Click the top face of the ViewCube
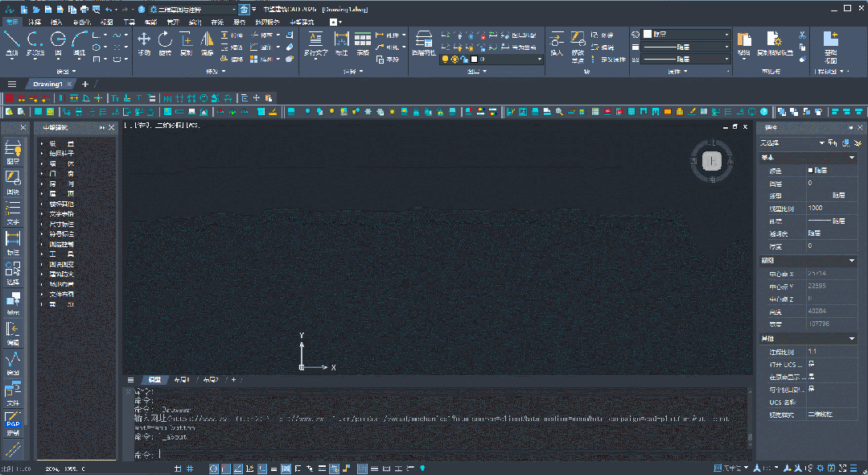This screenshot has height=475, width=868. (712, 161)
